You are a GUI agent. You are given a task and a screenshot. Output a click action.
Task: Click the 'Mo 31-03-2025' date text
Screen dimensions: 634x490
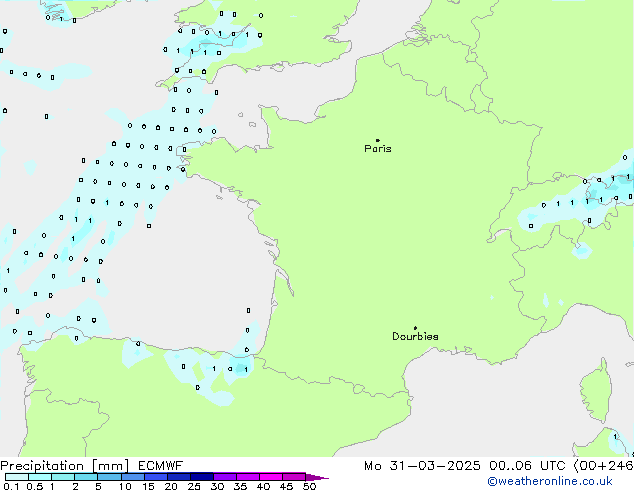(x=422, y=466)
